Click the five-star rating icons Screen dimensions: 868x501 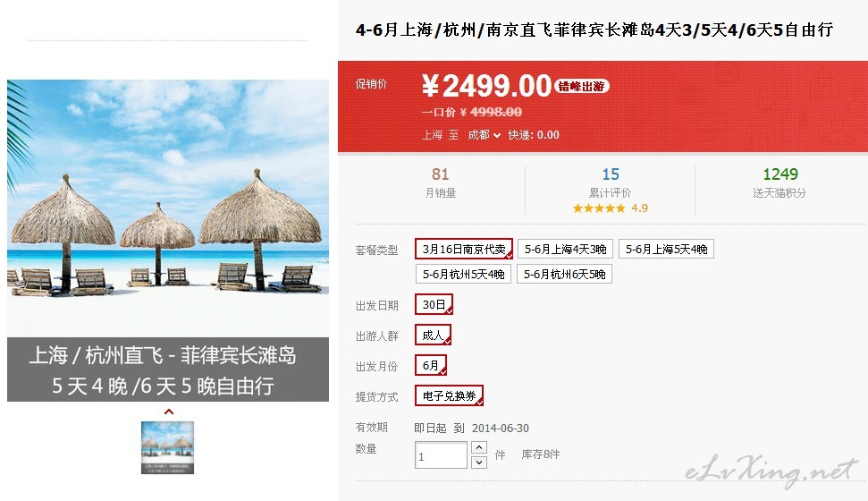(x=599, y=208)
